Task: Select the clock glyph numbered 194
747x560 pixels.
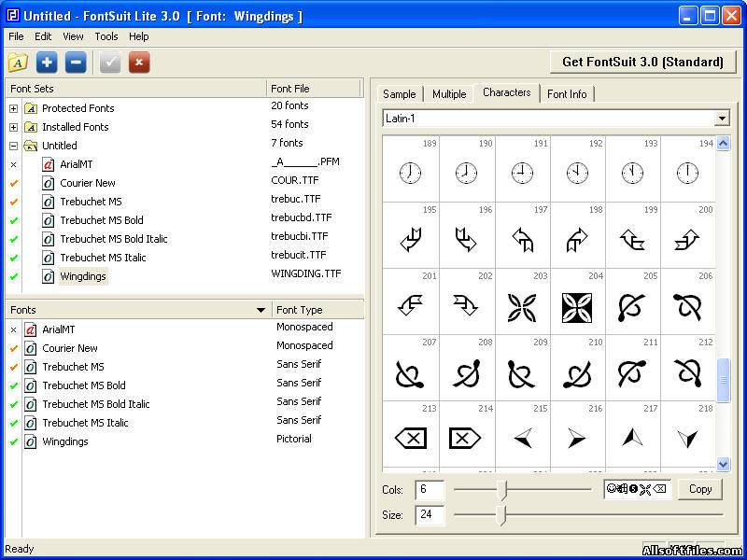Action: click(687, 173)
